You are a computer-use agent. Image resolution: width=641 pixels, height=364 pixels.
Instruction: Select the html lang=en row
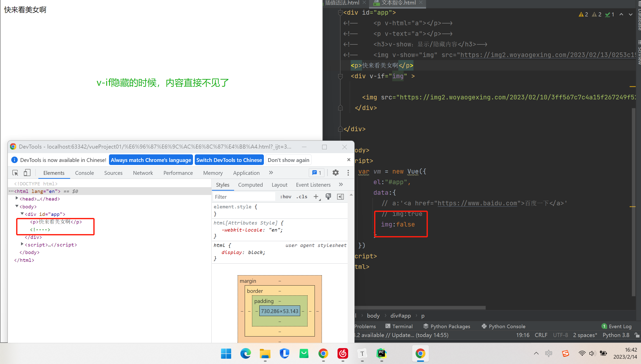coord(110,191)
